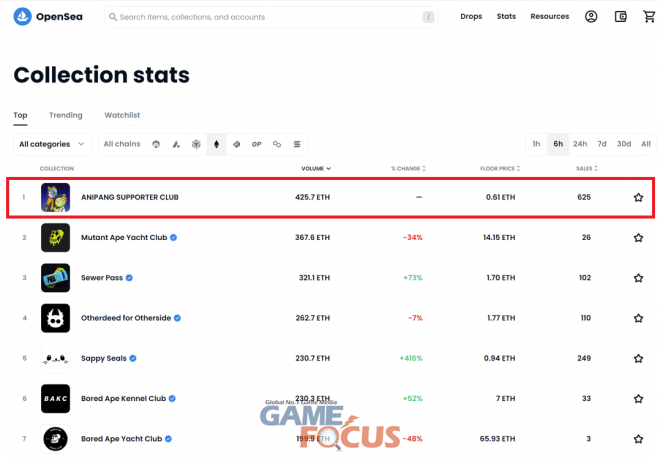Open Otherdeed for Otherside collection name

point(126,318)
